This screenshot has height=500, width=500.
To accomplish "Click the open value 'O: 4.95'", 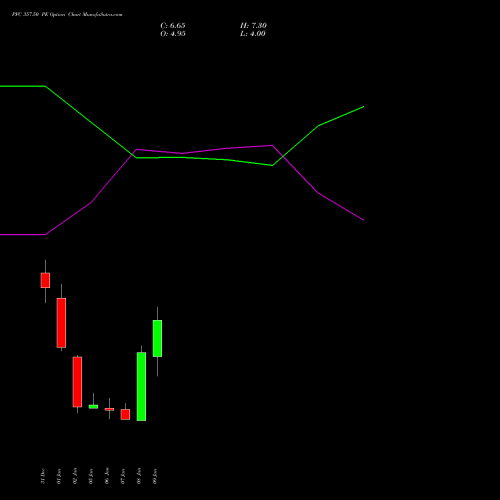I will point(173,34).
